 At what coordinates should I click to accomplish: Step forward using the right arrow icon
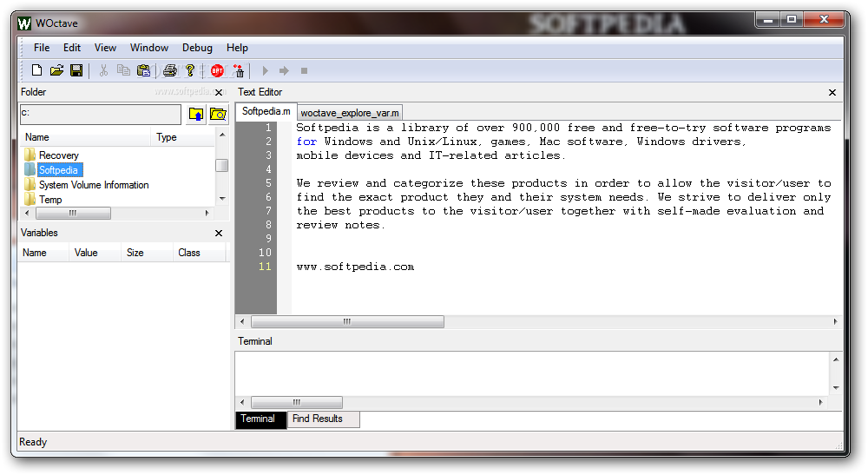pyautogui.click(x=284, y=70)
